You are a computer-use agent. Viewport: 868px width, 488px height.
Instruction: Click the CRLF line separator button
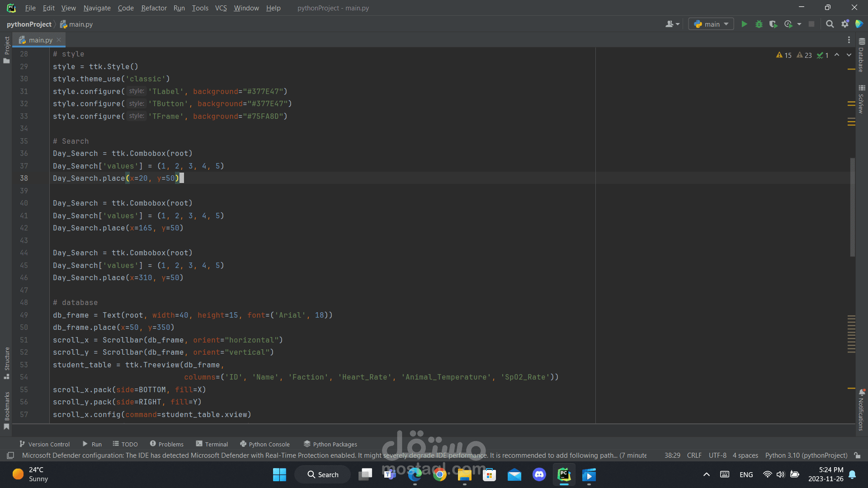click(x=694, y=455)
